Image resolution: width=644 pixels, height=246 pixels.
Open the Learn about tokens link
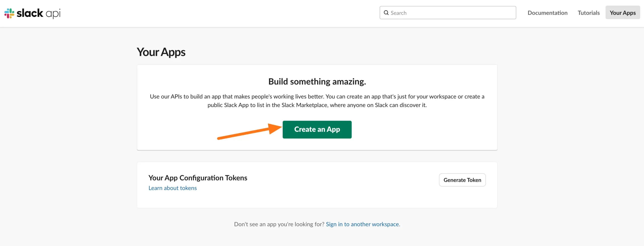173,188
